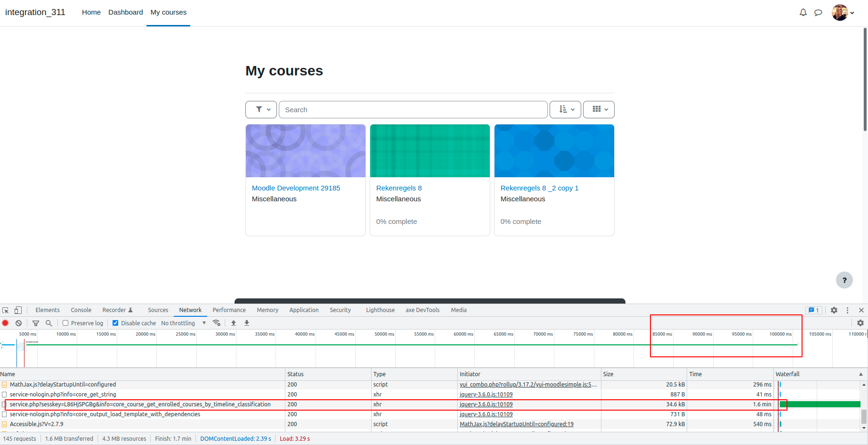Sort requests by the Status column
The height and width of the screenshot is (445, 868).
point(328,374)
